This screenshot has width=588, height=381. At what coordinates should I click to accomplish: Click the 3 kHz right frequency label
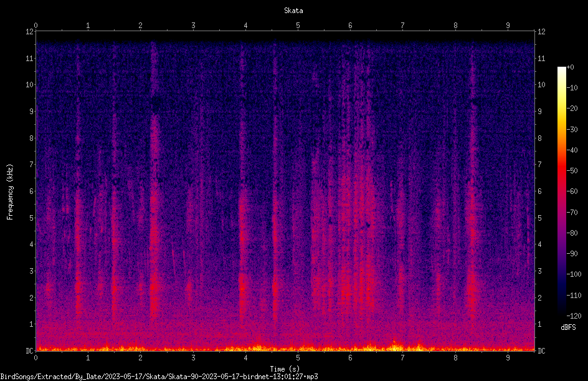coord(539,271)
